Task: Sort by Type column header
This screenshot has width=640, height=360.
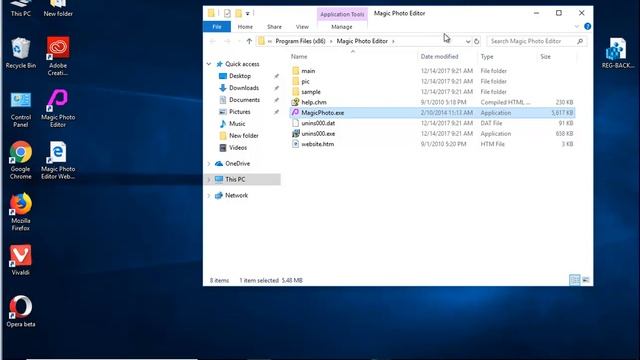Action: tap(507, 57)
